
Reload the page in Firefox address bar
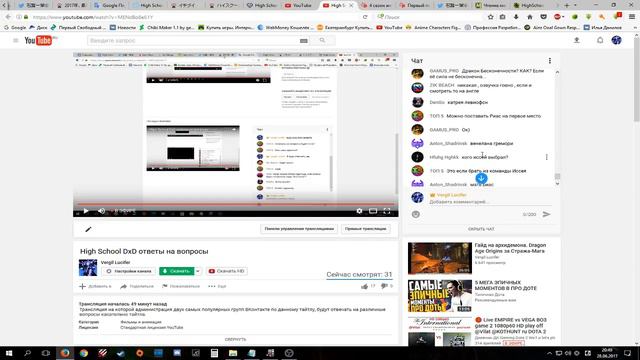tap(365, 17)
